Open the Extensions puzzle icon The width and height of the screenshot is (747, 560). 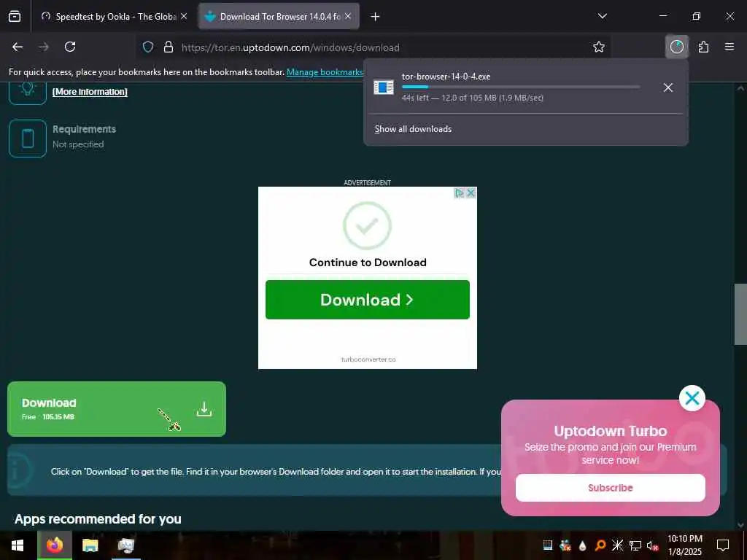click(703, 47)
